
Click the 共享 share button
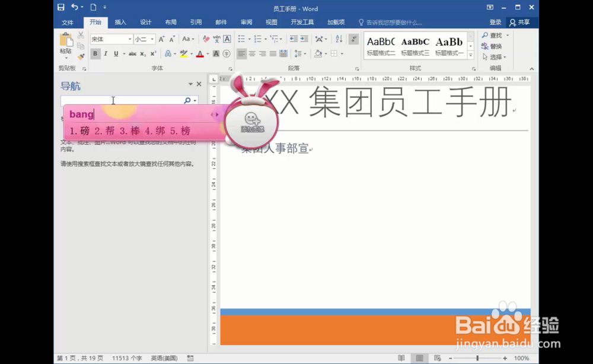point(519,23)
